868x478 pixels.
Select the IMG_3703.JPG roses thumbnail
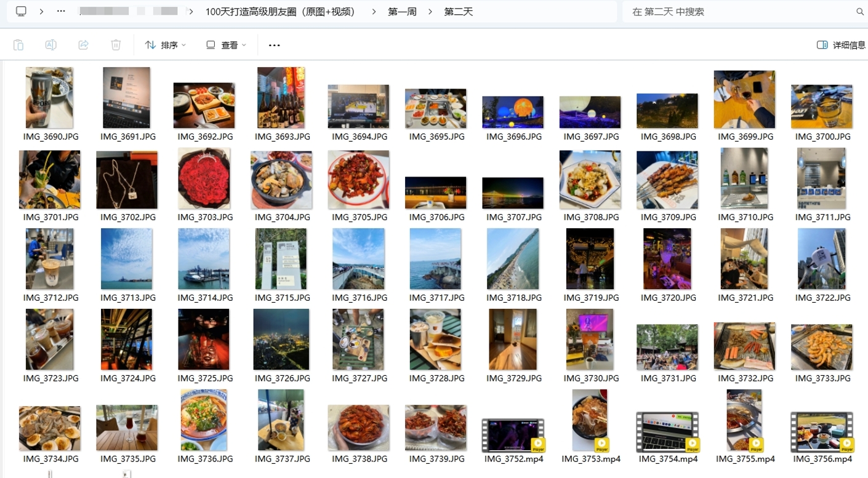point(204,179)
